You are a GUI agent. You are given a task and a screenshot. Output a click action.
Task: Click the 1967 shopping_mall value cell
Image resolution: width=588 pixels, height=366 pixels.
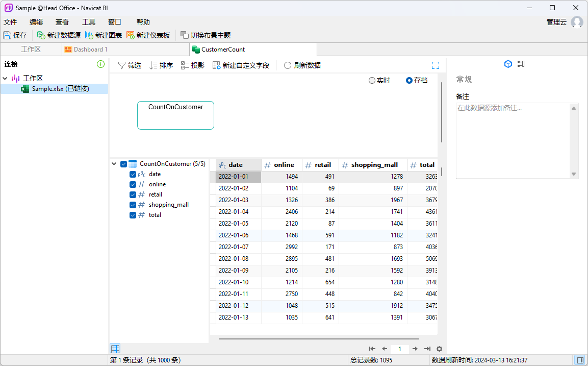click(373, 200)
